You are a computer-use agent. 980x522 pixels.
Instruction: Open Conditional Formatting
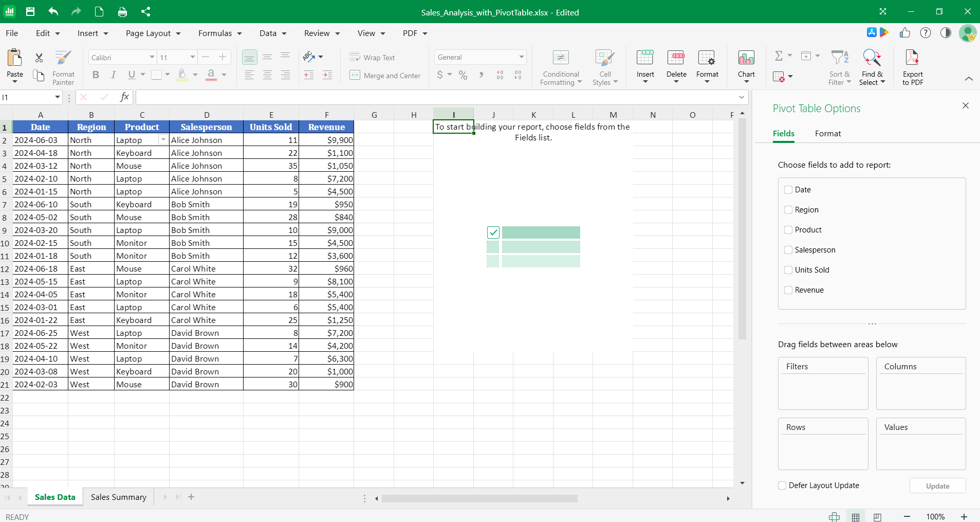[561, 67]
